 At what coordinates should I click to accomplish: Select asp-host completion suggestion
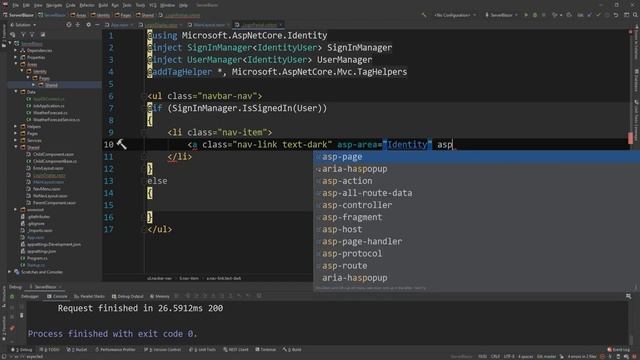476,229
